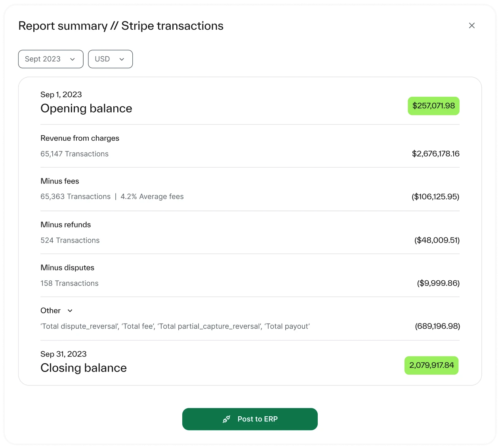This screenshot has width=500, height=448.
Task: Click the green closing balance amount 2,079,917.84
Action: (431, 365)
